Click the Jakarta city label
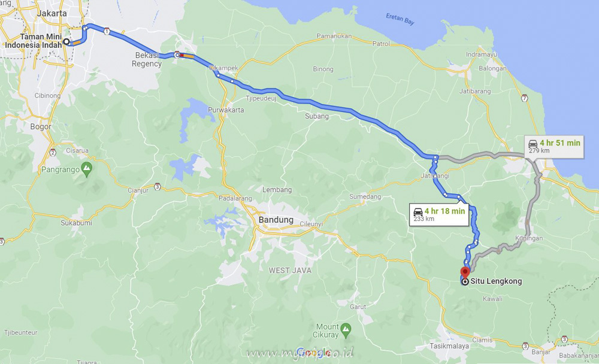 click(52, 13)
